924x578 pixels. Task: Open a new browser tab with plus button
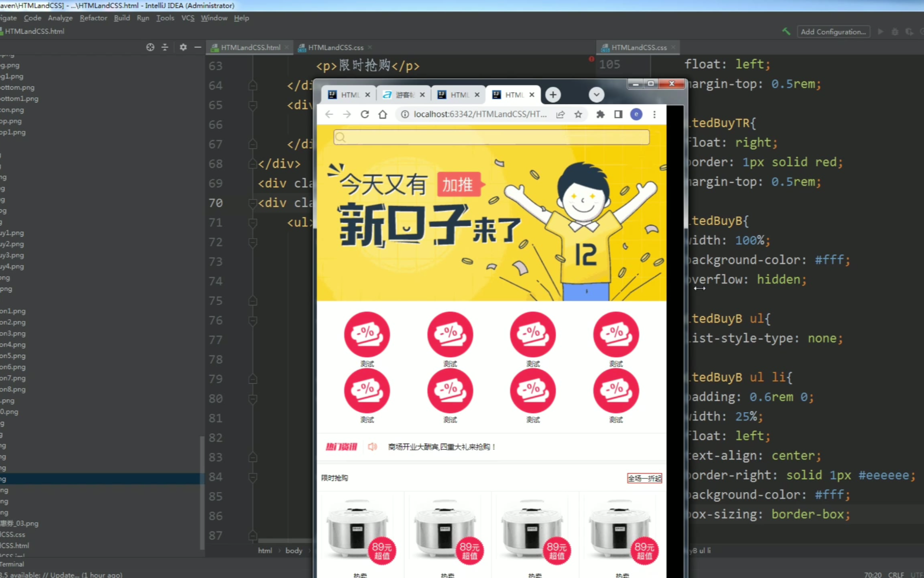(553, 95)
